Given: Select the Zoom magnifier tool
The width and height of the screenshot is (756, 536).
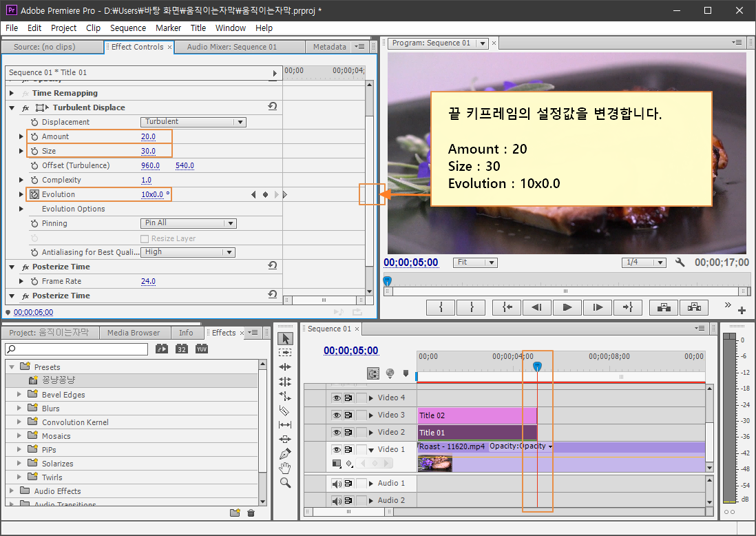Looking at the screenshot, I should (x=285, y=482).
